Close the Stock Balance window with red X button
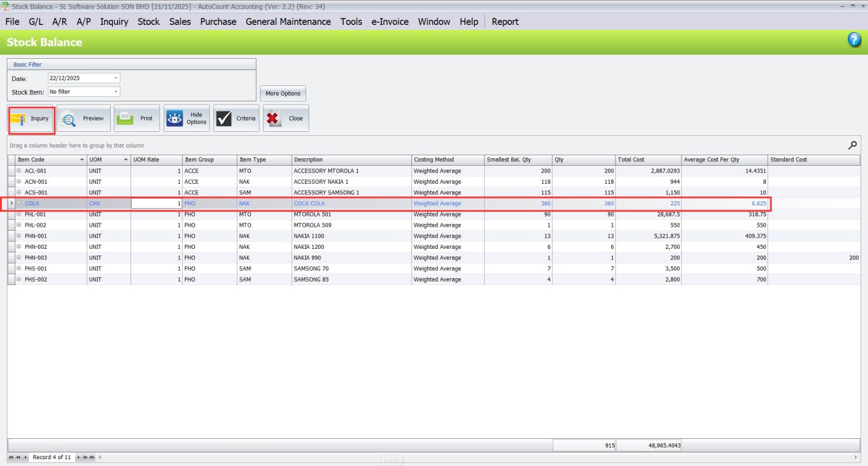868x466 pixels. coord(286,119)
